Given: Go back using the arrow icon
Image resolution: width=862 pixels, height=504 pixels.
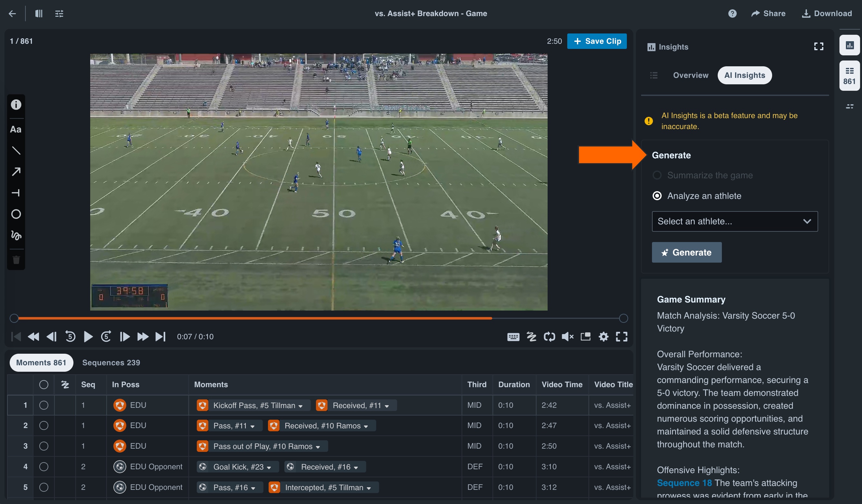Looking at the screenshot, I should pos(12,14).
